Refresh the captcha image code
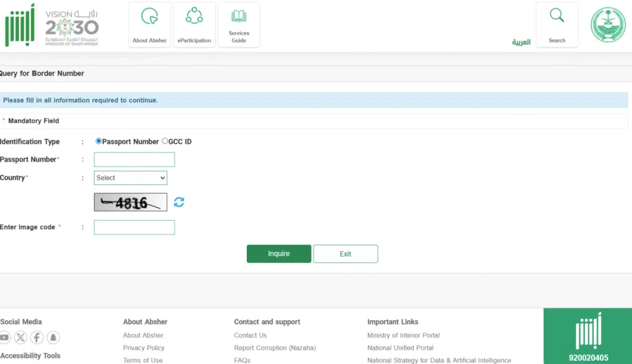This screenshot has height=364, width=632. (x=179, y=202)
